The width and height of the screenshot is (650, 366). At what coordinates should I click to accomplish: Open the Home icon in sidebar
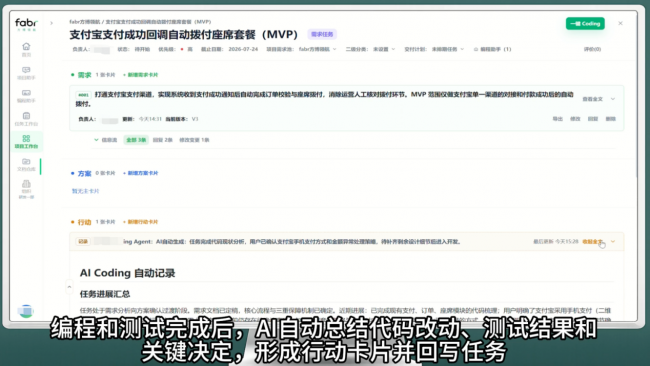(x=26, y=46)
